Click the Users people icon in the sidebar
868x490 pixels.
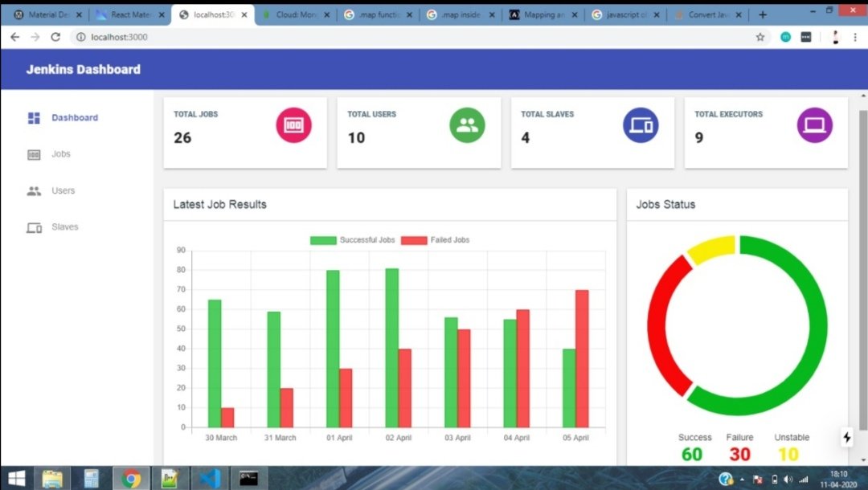coord(34,191)
